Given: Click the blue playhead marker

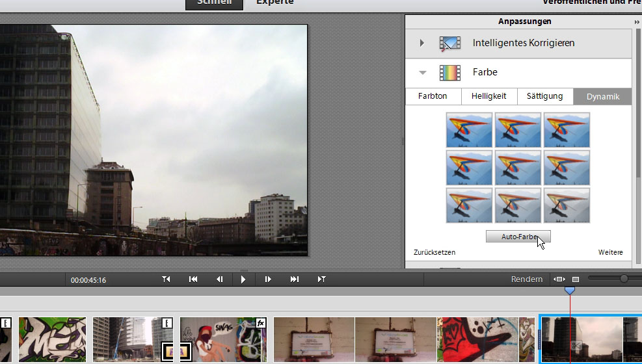Looking at the screenshot, I should click(570, 291).
